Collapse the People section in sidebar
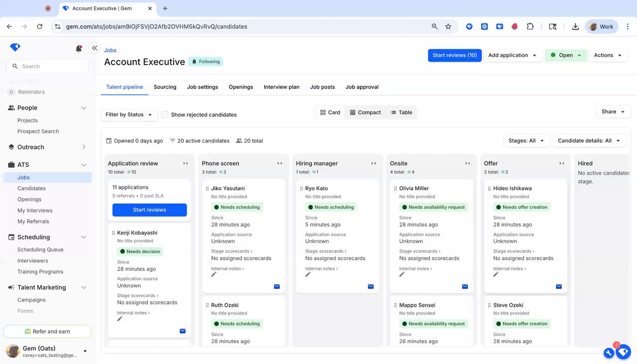Viewport: 637px width, 364px height. click(x=84, y=108)
